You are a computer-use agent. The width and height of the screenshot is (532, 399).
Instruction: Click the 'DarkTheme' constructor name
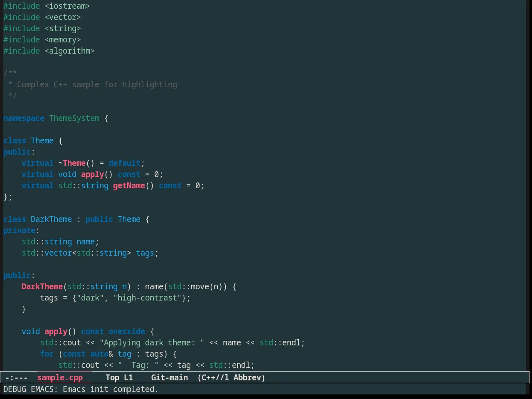click(x=42, y=286)
